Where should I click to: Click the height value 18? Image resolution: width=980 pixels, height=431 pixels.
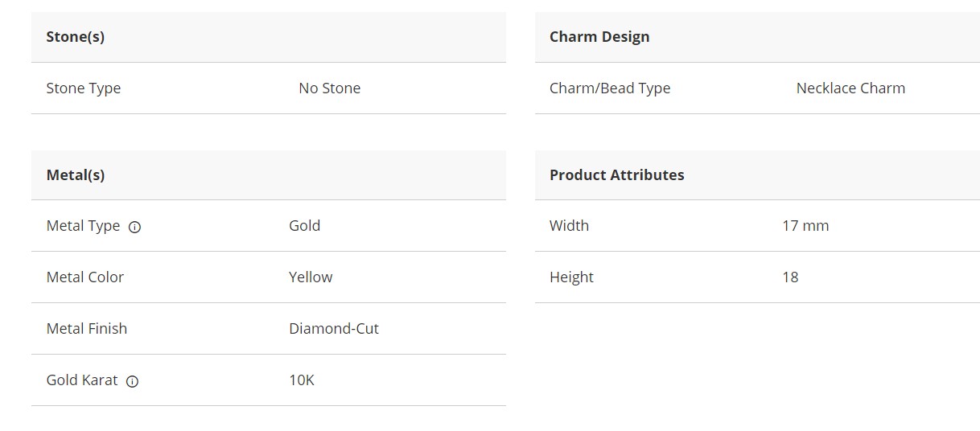pos(790,277)
